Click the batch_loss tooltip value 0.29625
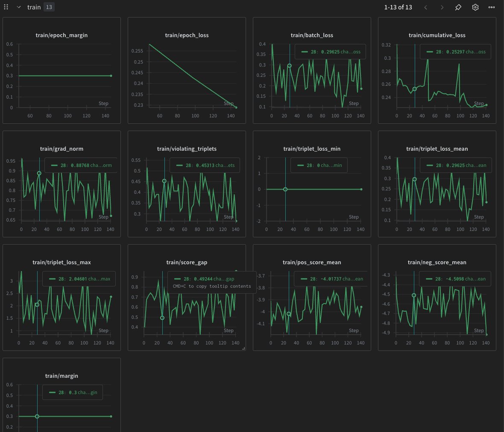Image resolution: width=504 pixels, height=432 pixels. [330, 52]
